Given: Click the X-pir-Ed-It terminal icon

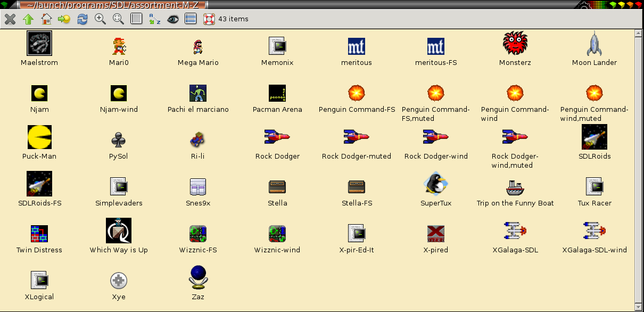Looking at the screenshot, I should (x=357, y=234).
